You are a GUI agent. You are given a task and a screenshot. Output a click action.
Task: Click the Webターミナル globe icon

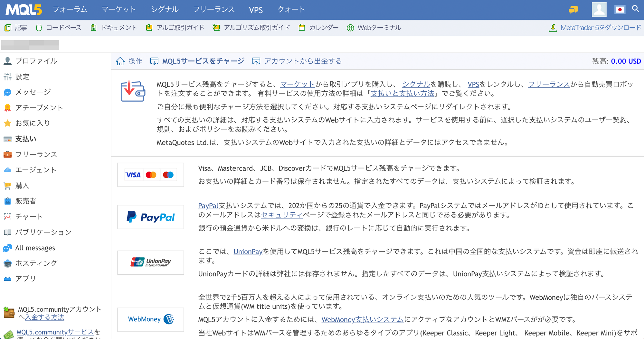(x=350, y=28)
